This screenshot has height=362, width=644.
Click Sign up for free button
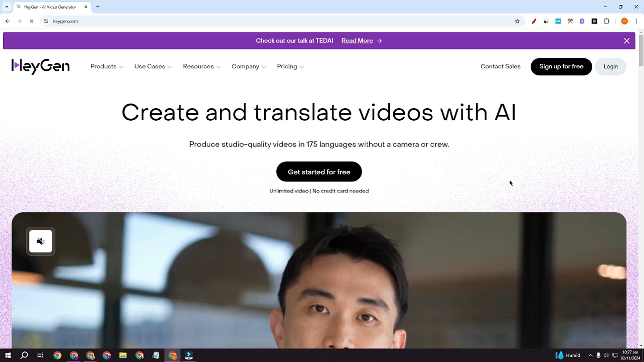(561, 66)
